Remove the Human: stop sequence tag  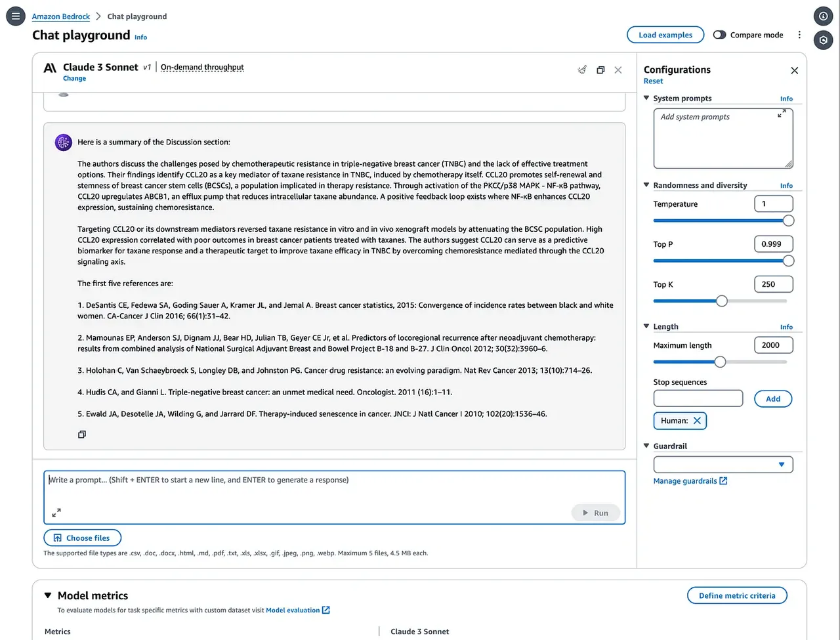(x=697, y=421)
